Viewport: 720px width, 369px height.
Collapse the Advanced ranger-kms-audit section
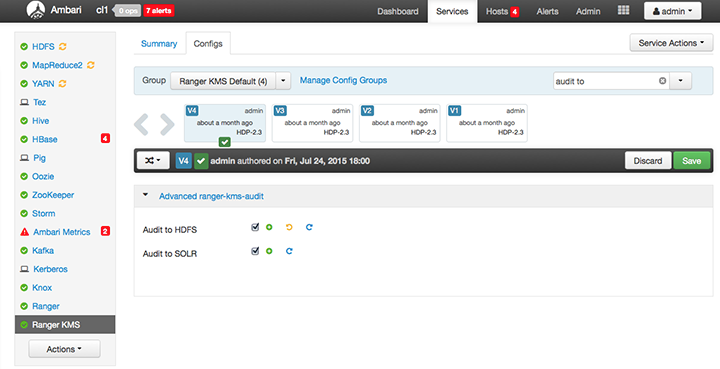coord(146,195)
